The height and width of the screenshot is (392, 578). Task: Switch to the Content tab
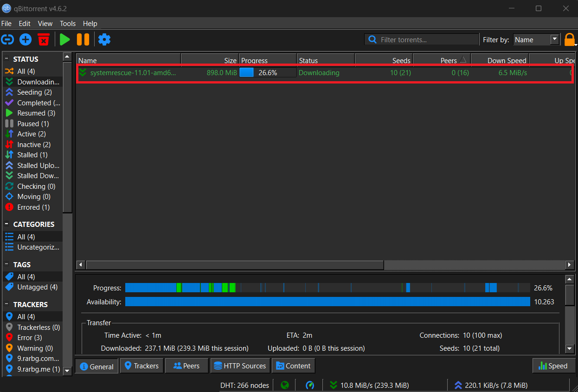tap(293, 366)
